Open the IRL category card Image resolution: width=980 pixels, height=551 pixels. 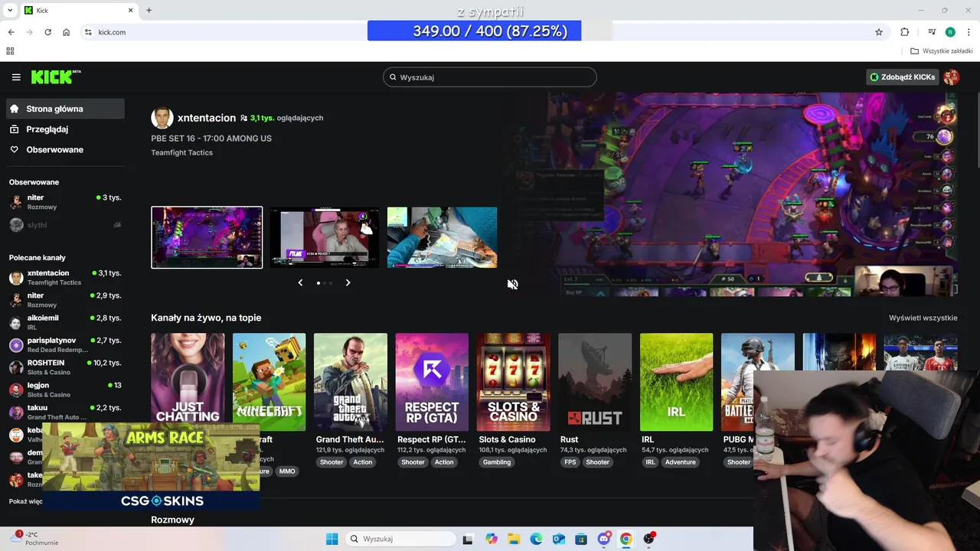click(x=676, y=382)
